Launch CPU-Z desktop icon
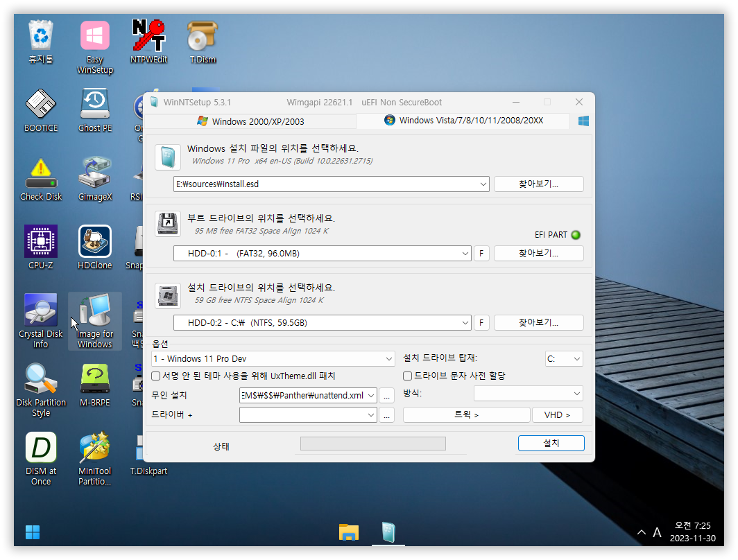This screenshot has height=560, width=738. [x=41, y=248]
